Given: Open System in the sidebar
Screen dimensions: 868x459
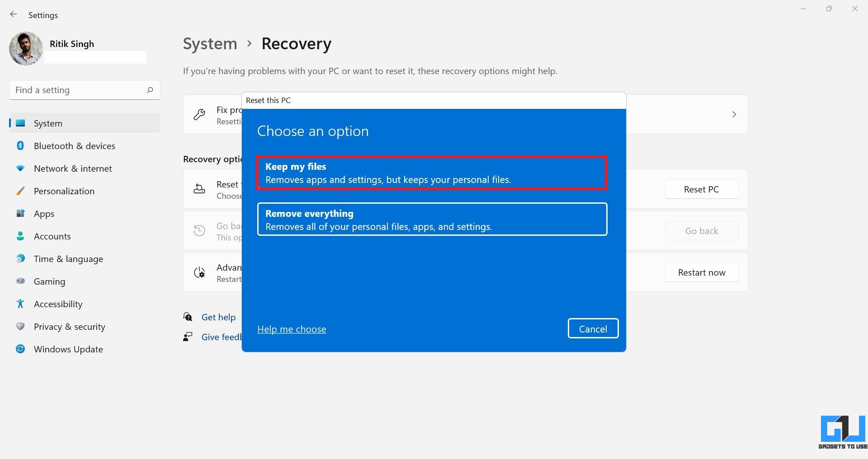Looking at the screenshot, I should click(x=85, y=123).
